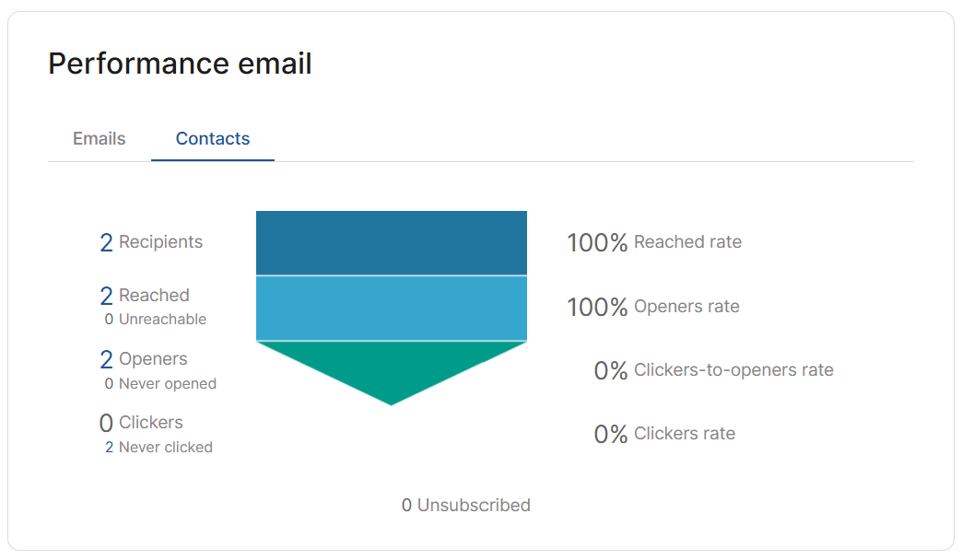Screen dimensions: 962x560
Task: Click the Recipients label text
Action: (160, 242)
